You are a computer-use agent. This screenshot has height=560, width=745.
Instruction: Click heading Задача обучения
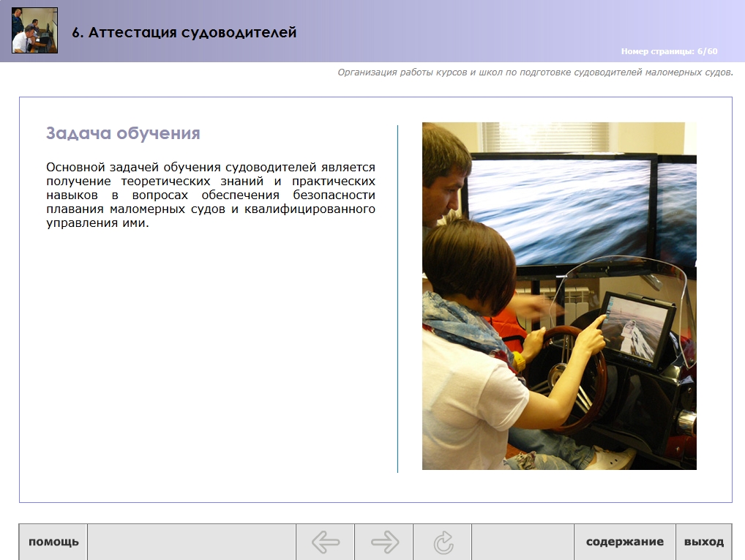point(123,133)
